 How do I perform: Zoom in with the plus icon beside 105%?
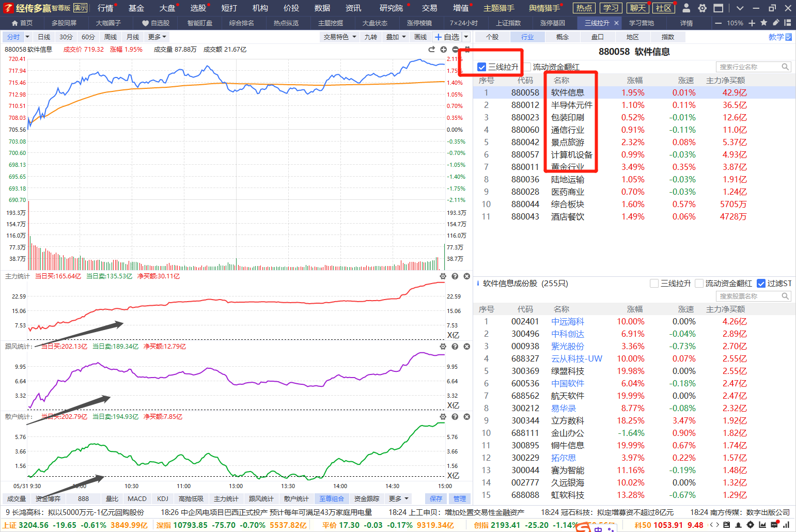(752, 23)
